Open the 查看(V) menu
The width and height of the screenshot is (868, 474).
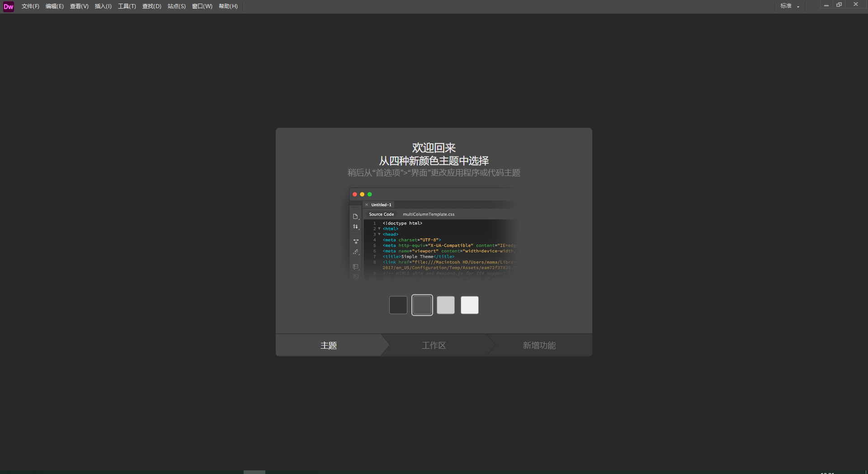tap(79, 6)
